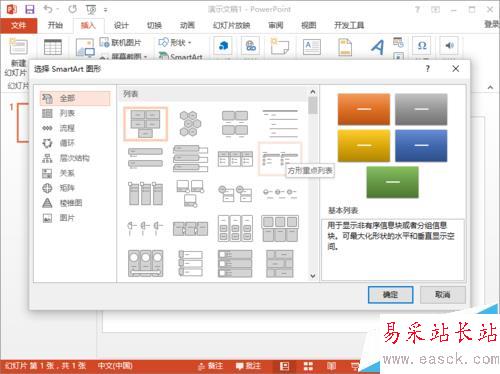500x374 pixels.
Task: Select the 全部 category in SmartArt dialog
Action: coord(75,98)
